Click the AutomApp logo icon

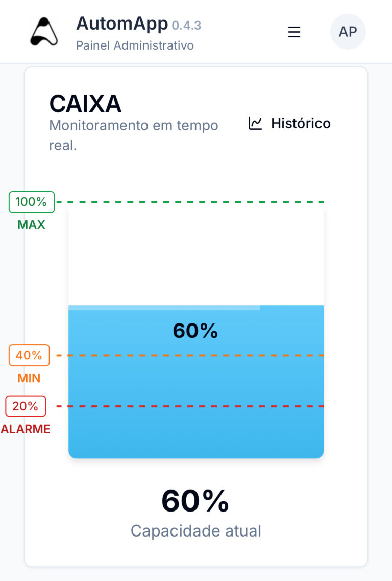(44, 32)
